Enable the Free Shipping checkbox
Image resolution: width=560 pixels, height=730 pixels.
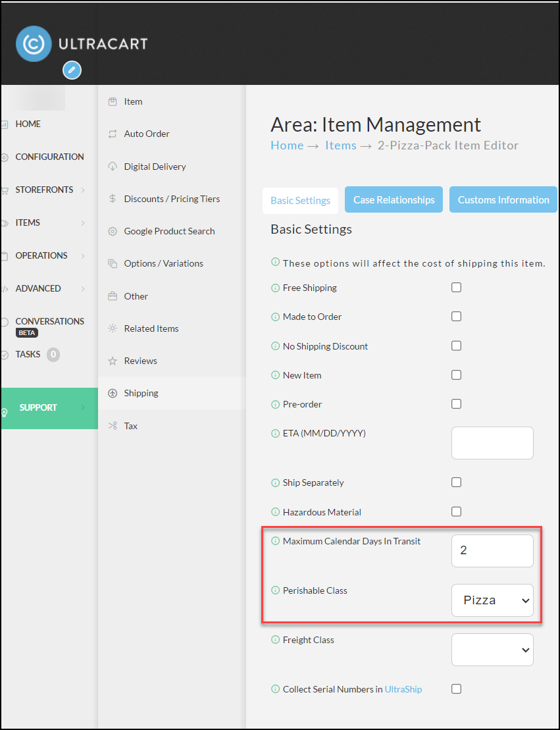click(456, 287)
